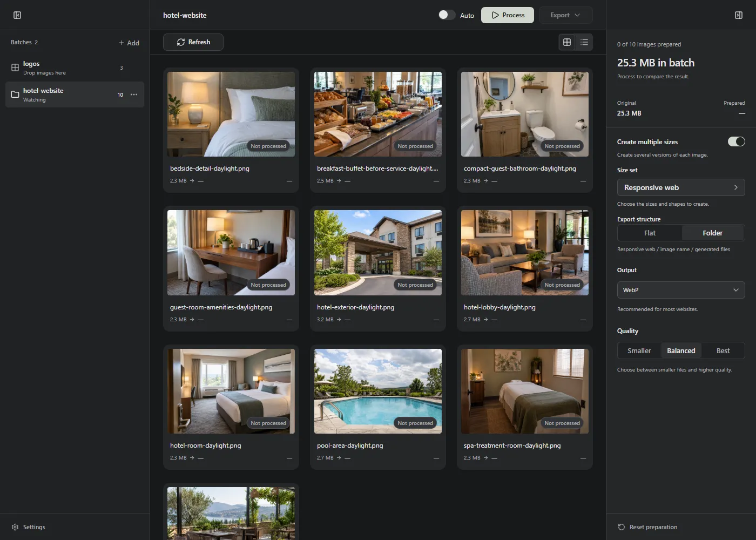Select spa-treatment-room-daylight.png thumbnail
The height and width of the screenshot is (540, 756).
[525, 391]
